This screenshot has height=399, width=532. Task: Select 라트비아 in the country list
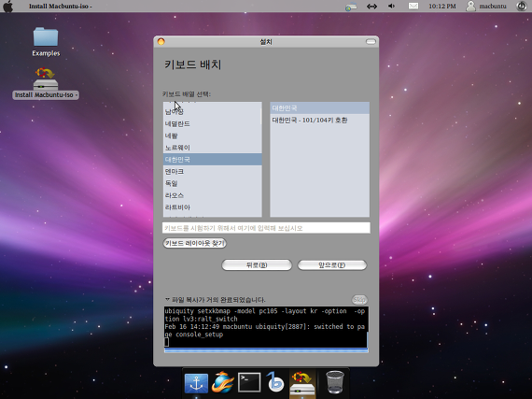[x=213, y=207]
